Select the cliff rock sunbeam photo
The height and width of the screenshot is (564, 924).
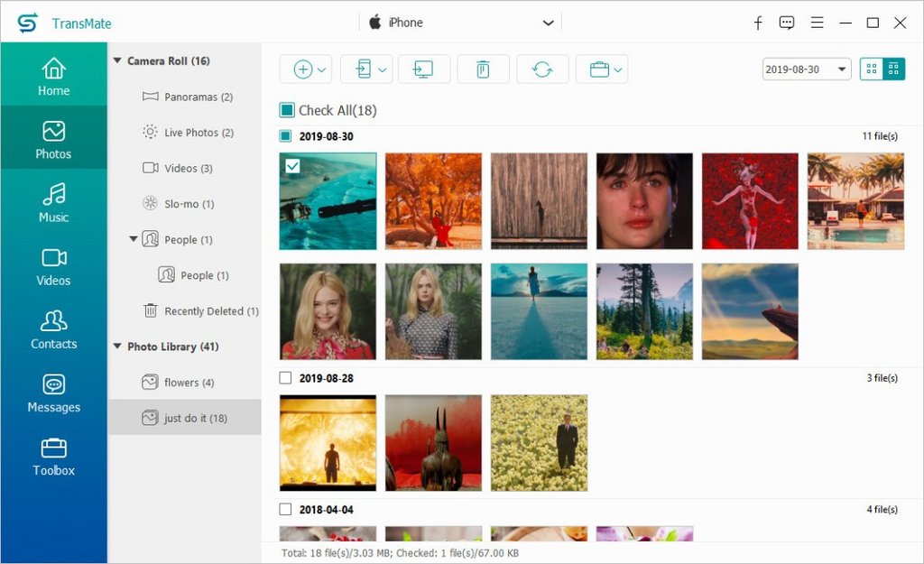click(x=750, y=311)
